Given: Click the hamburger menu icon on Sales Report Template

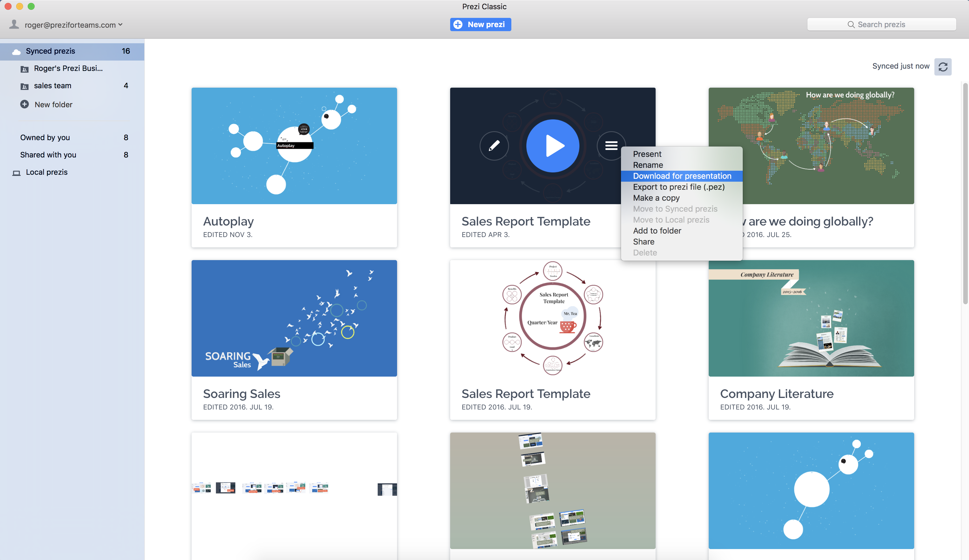Looking at the screenshot, I should [x=611, y=145].
